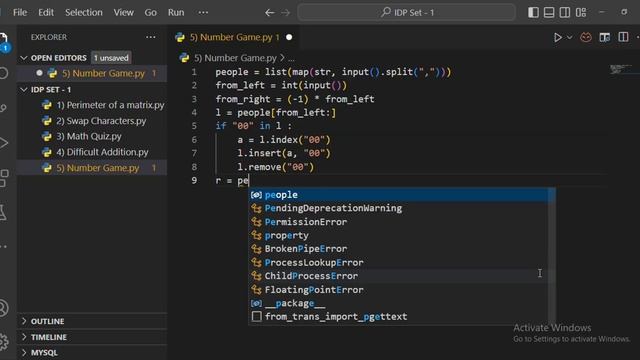
Task: Choose PermissionError suggestion
Action: pyautogui.click(x=399, y=222)
